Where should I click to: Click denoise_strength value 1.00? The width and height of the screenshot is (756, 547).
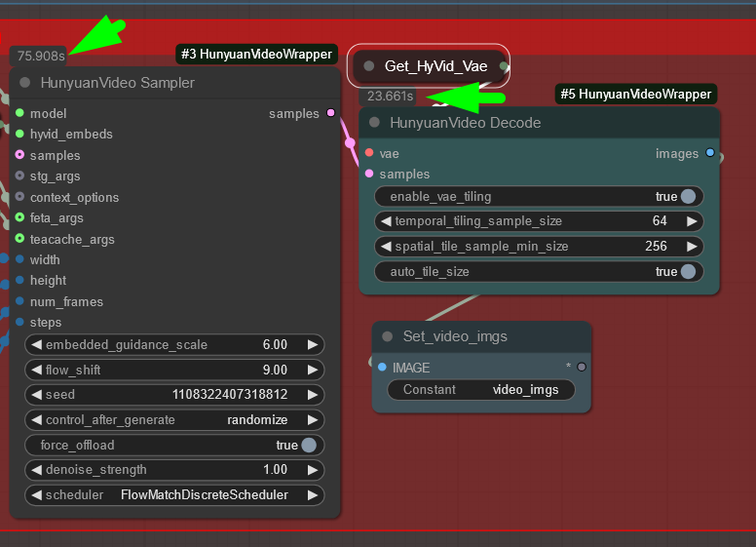click(275, 470)
